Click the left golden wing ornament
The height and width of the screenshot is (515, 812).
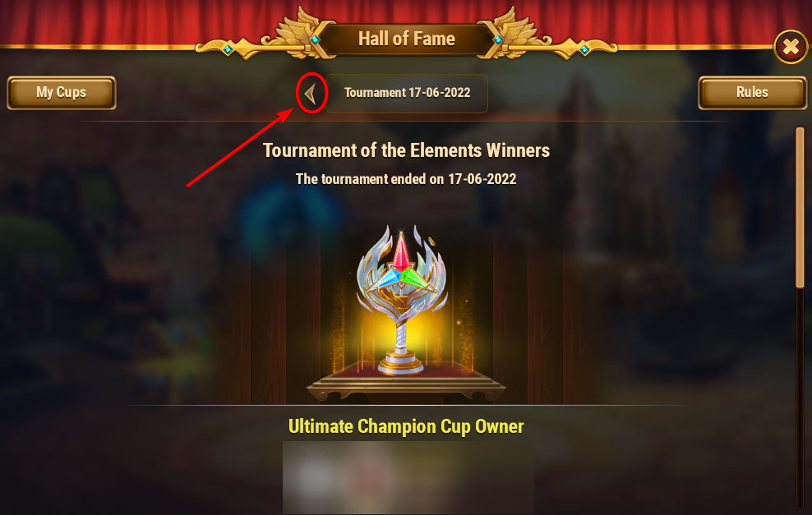tap(295, 31)
